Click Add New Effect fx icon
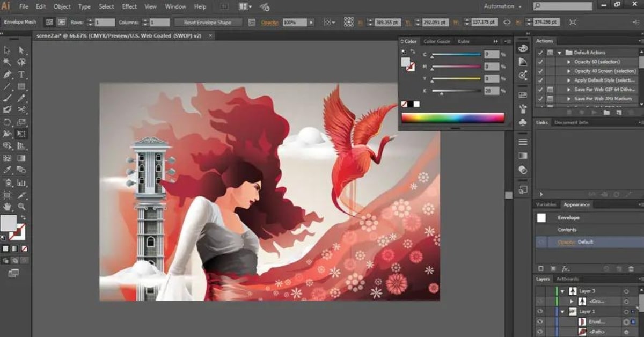 click(x=566, y=268)
